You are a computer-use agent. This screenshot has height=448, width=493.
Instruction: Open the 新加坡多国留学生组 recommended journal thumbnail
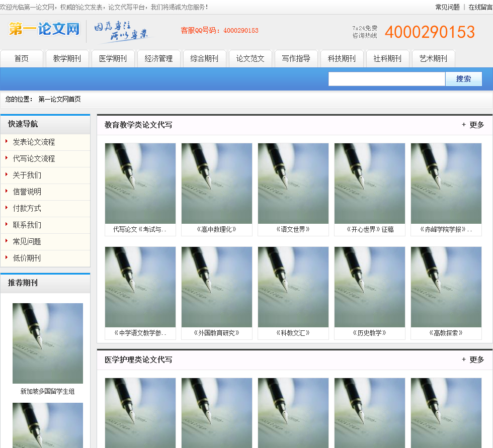[x=48, y=343]
